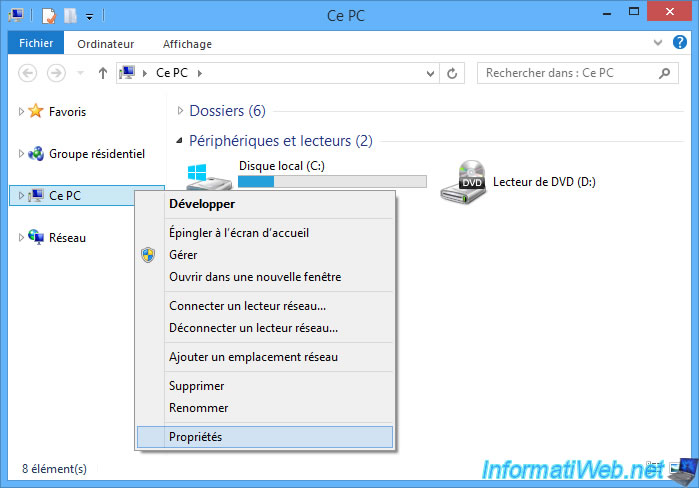Screen dimensions: 699x488
Task: Open the arrow after Ce PC breadcrumb
Action: [x=200, y=73]
